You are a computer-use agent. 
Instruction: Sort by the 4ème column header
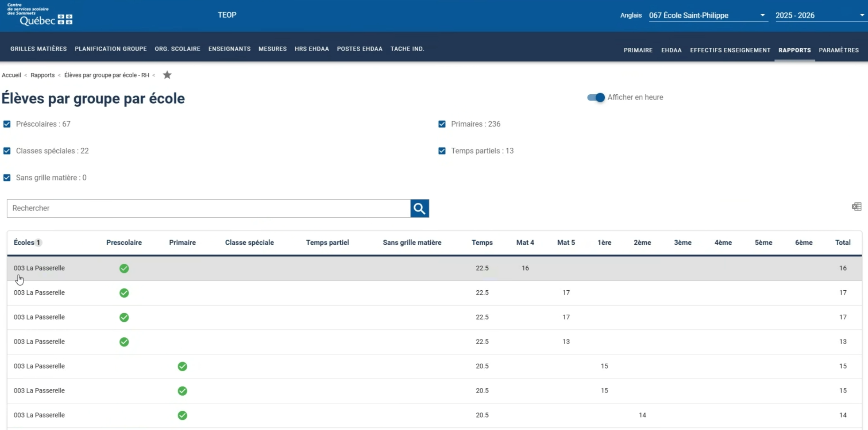723,243
